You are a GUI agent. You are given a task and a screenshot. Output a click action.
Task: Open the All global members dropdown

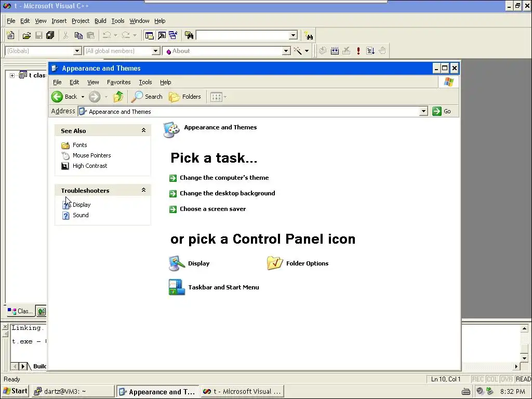coord(156,51)
